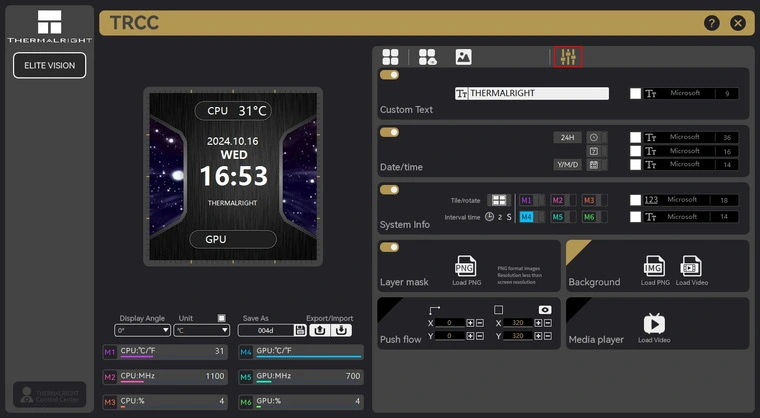Pick the Custom Text color swatch
The height and width of the screenshot is (418, 760).
pos(635,93)
